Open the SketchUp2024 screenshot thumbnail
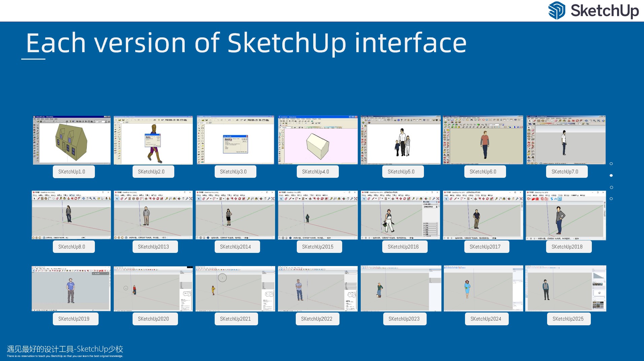644x361 pixels. coord(483,289)
